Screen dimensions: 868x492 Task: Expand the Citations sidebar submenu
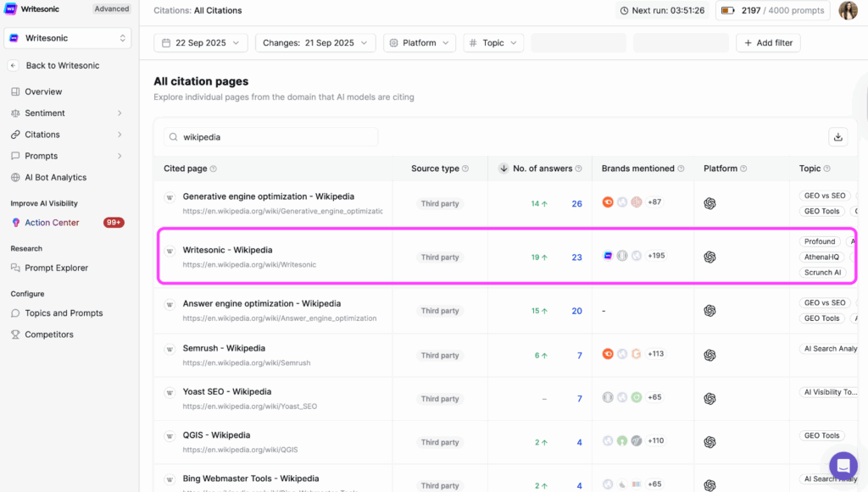(x=120, y=135)
